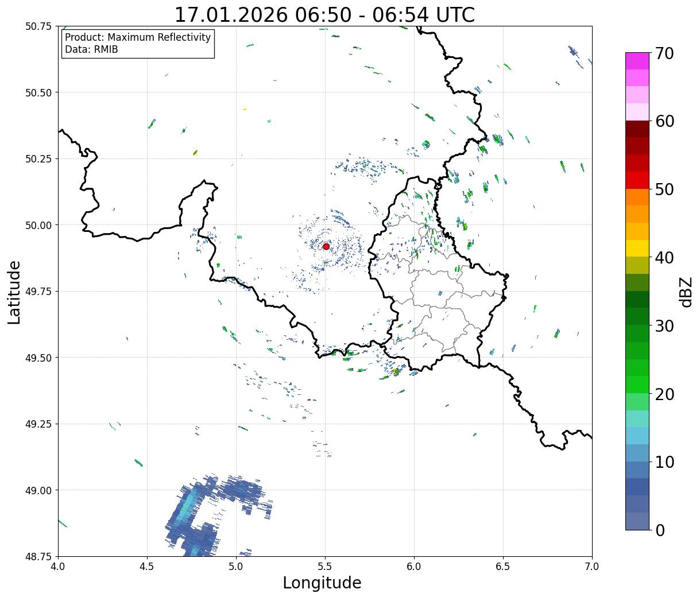The width and height of the screenshot is (700, 597).
Task: Click the x-axis tick label 7.0
Action: click(x=592, y=567)
